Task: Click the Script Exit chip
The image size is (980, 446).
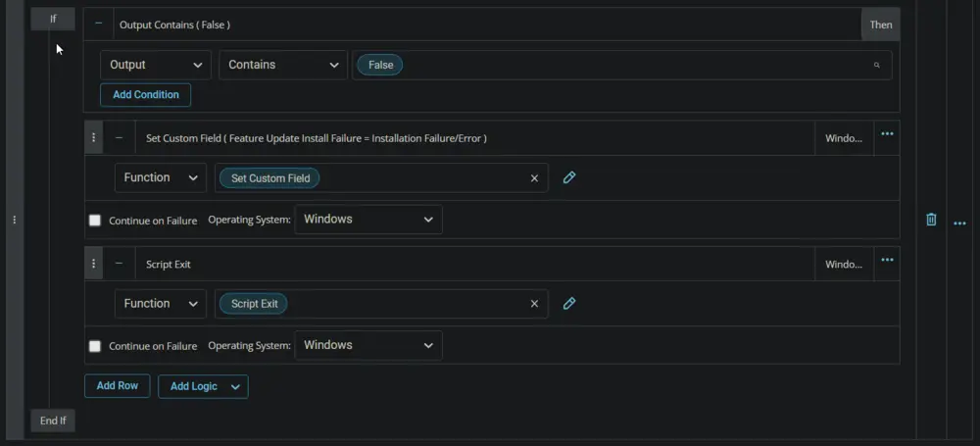Action: tap(254, 304)
